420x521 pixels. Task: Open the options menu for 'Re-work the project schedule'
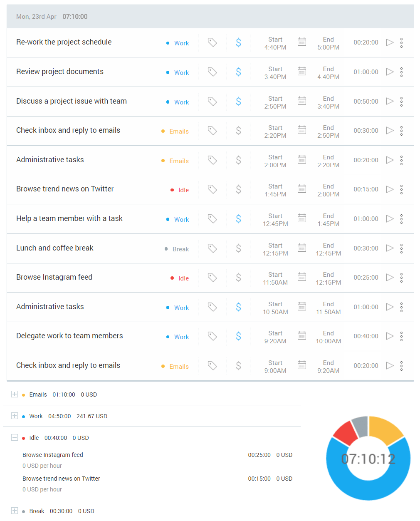point(401,42)
